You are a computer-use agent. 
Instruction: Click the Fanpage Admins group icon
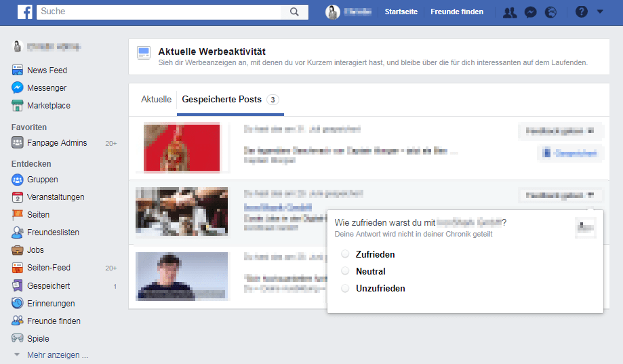(x=17, y=142)
